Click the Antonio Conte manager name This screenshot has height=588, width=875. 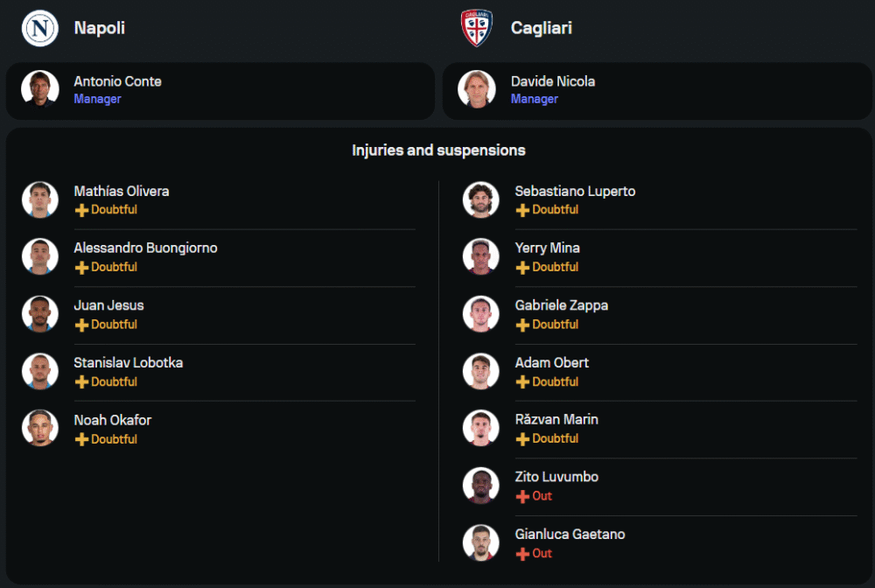pos(117,81)
